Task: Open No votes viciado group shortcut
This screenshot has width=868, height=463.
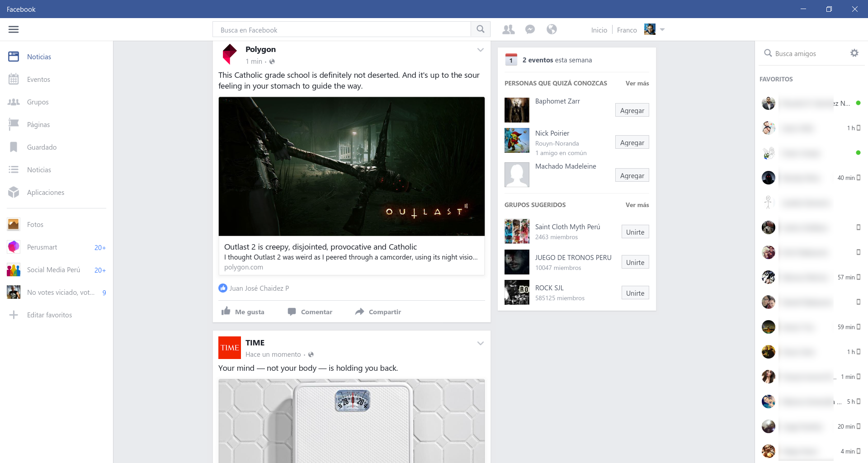Action: tap(57, 292)
